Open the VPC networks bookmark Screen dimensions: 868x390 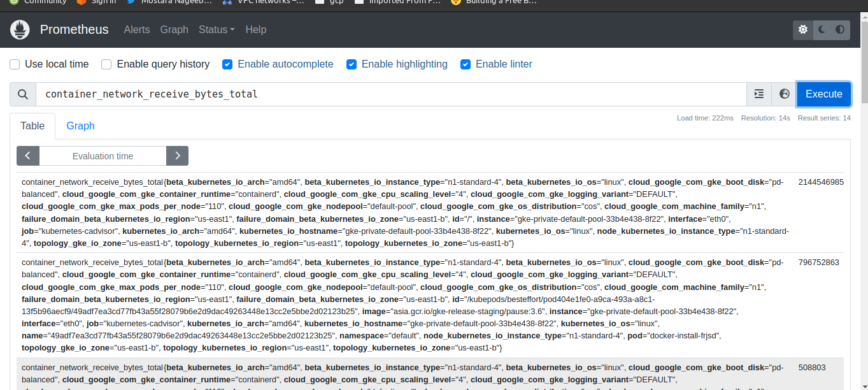264,2
